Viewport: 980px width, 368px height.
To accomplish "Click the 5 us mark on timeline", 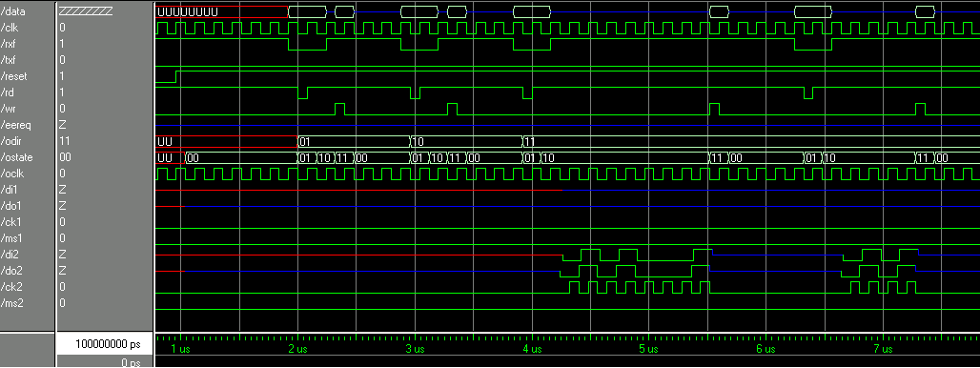I will tap(649, 349).
